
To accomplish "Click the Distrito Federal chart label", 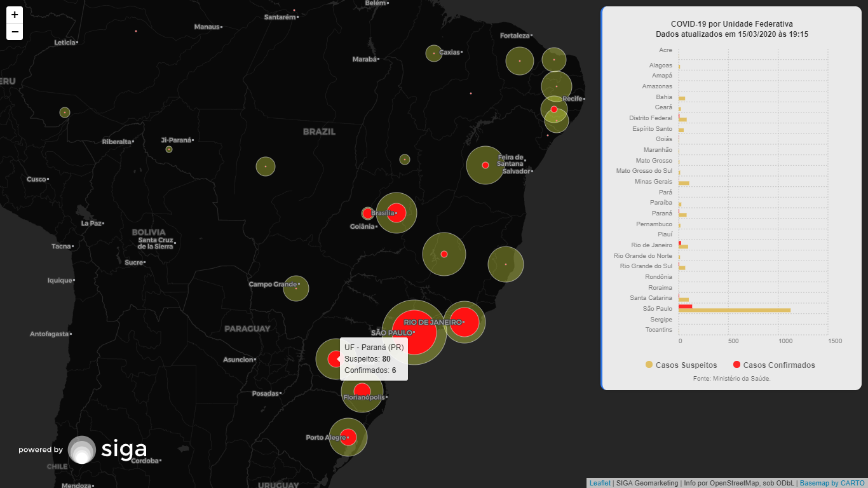I will tap(651, 118).
